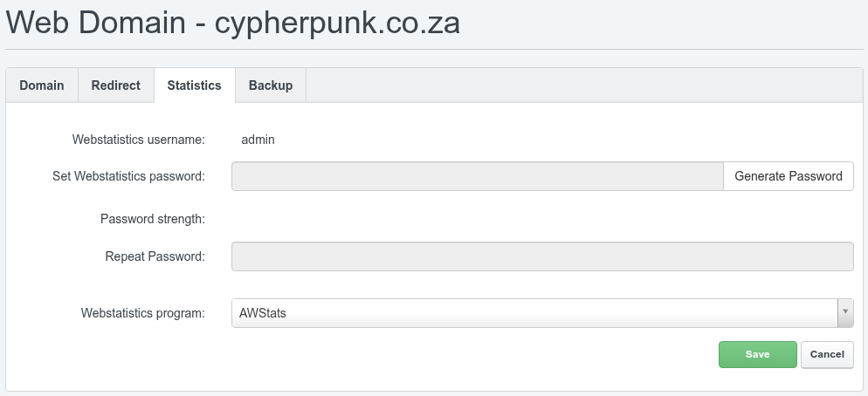Select the Statistics tab

[195, 85]
